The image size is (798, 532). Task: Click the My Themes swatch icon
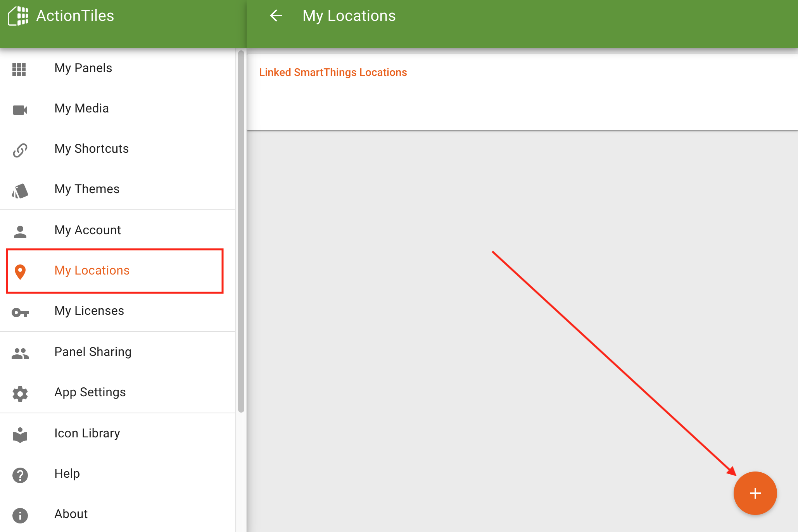tap(20, 191)
